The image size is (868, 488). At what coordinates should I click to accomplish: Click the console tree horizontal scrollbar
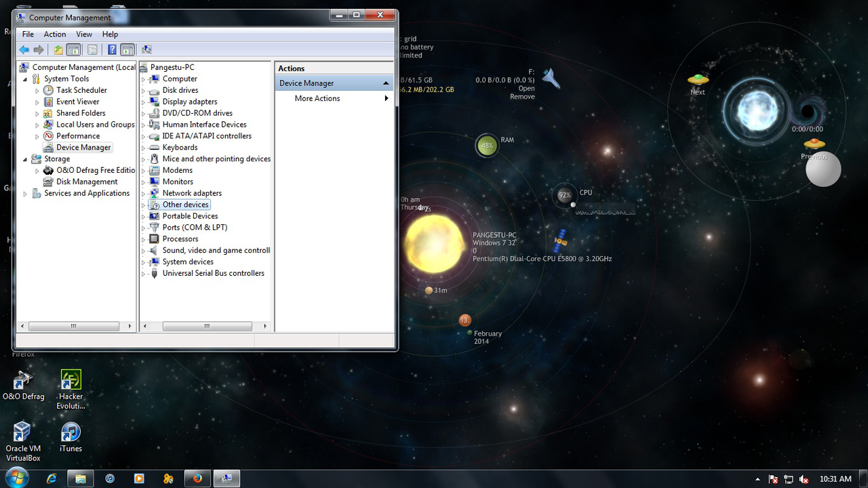tap(74, 326)
